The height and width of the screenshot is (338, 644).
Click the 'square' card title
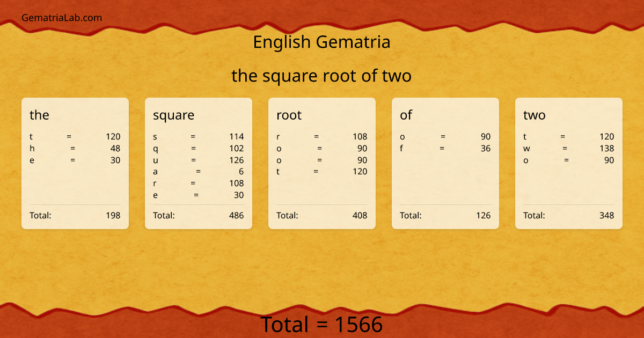tap(173, 115)
